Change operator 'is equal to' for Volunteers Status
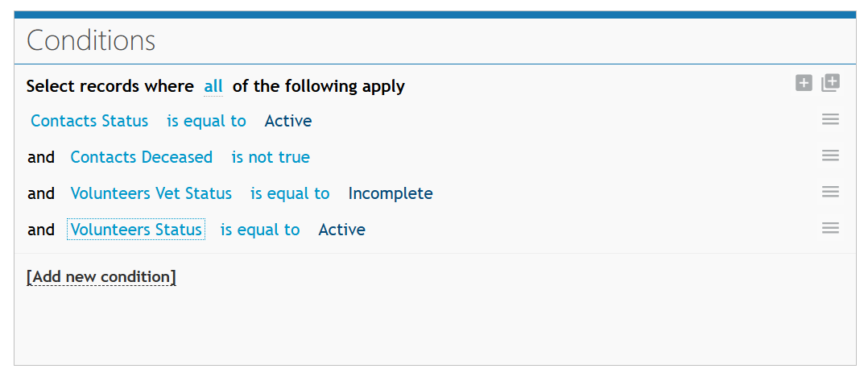 coord(260,230)
